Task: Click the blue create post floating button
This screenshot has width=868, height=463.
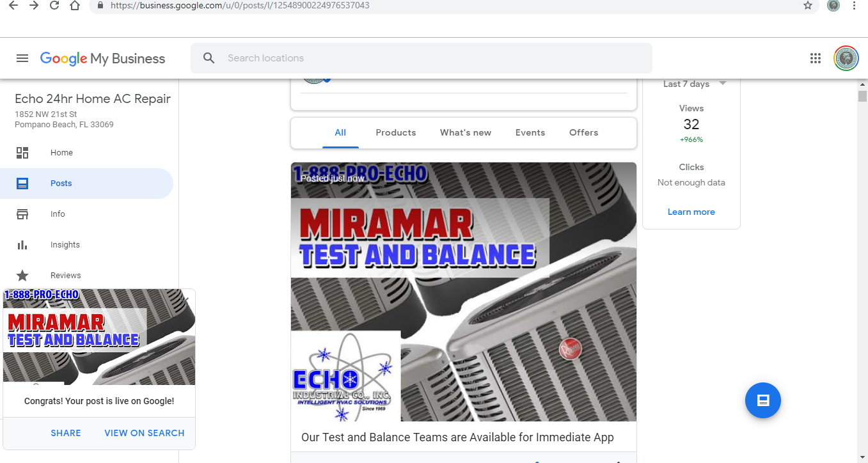Action: pos(762,400)
